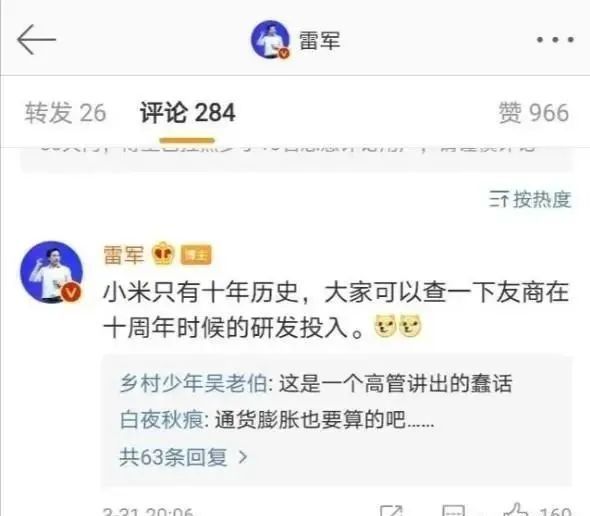The height and width of the screenshot is (516, 590).
Task: Select the 评论 284 tab
Action: click(187, 113)
